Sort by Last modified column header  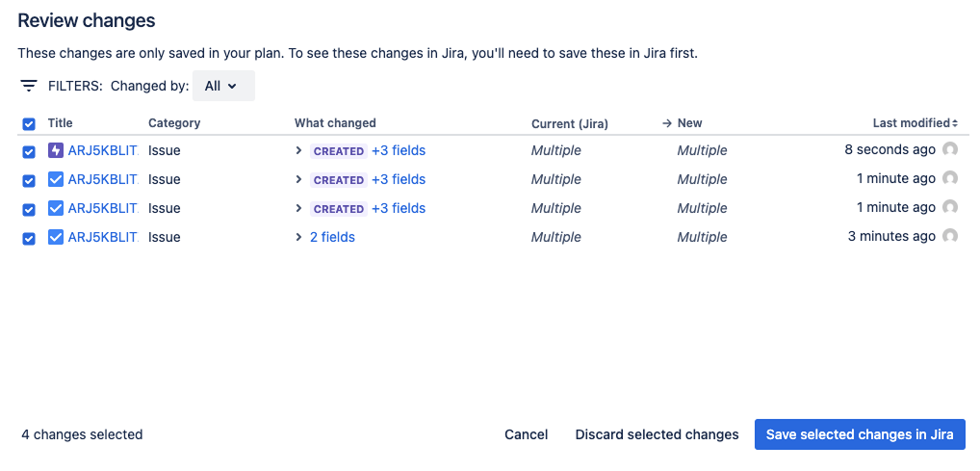pyautogui.click(x=912, y=123)
